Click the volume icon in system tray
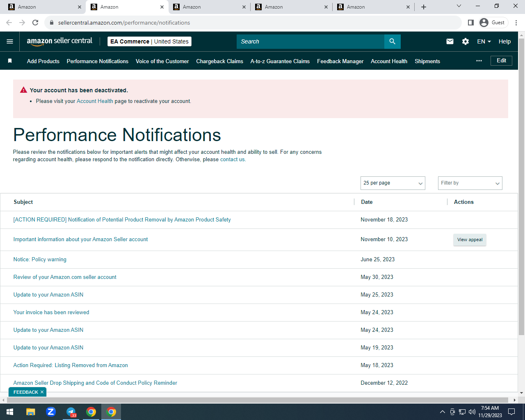525x420 pixels. [472, 412]
